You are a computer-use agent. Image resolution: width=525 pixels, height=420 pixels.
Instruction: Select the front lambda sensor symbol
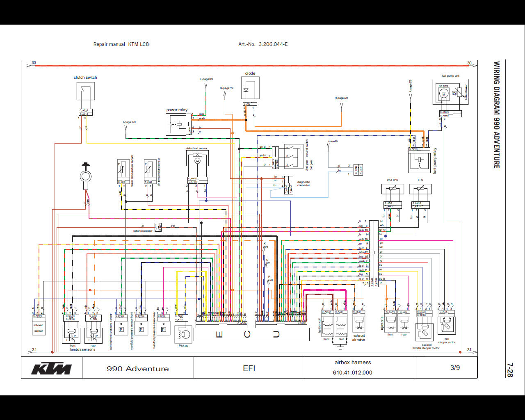[72, 335]
